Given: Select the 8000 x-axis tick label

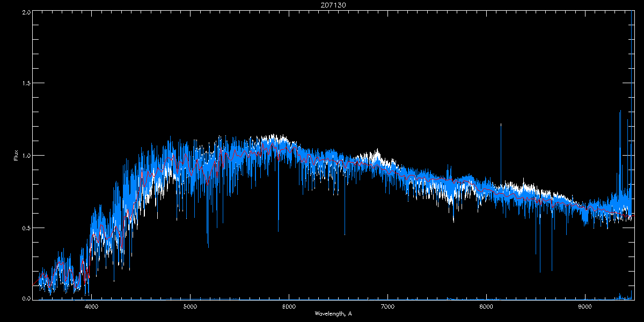Looking at the screenshot, I should [x=486, y=306].
